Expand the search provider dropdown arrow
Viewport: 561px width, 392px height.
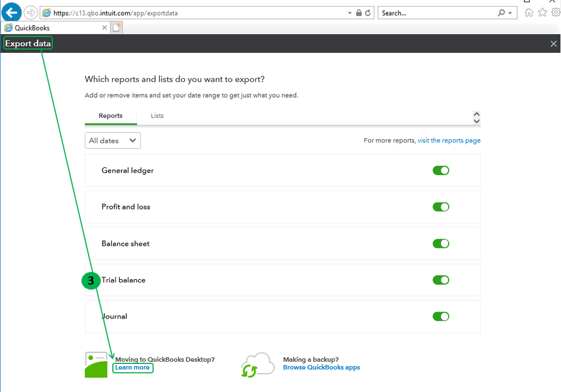coord(510,13)
